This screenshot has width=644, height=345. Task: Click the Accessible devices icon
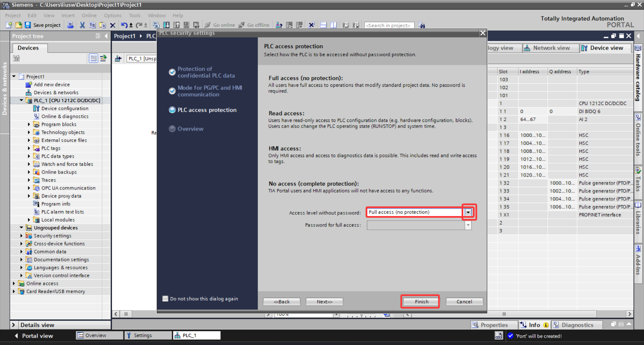tap(279, 25)
